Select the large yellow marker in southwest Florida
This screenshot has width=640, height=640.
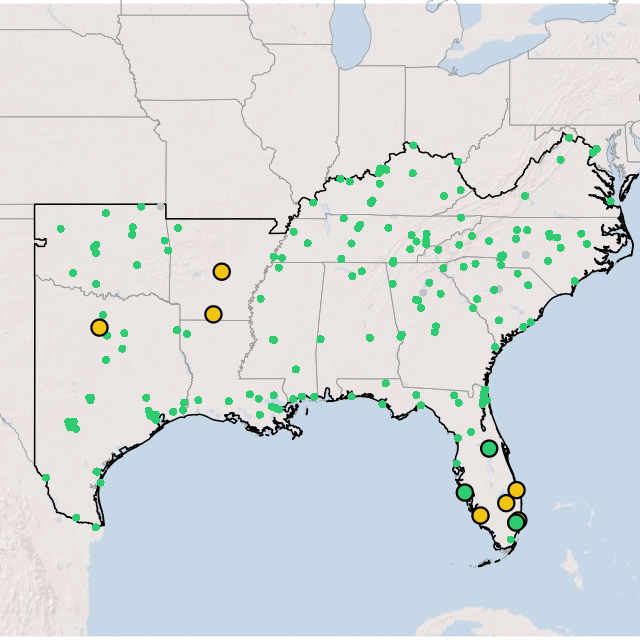pos(480,516)
